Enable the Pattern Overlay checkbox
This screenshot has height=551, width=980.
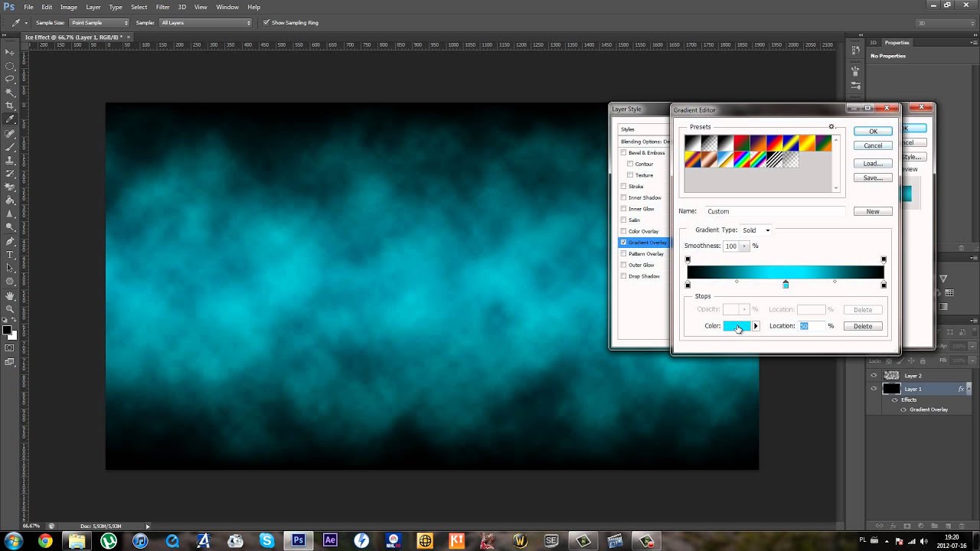(x=623, y=253)
